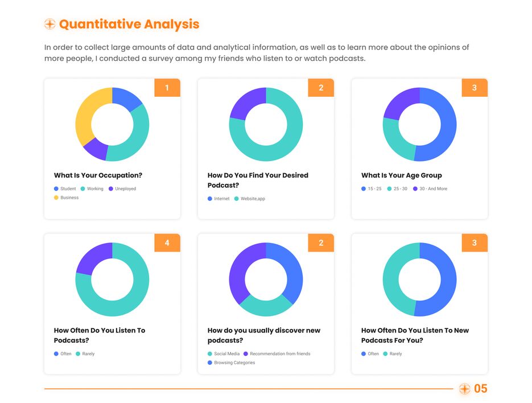Click the Quantitative Analysis heading text
The height and width of the screenshot is (403, 532).
point(129,24)
